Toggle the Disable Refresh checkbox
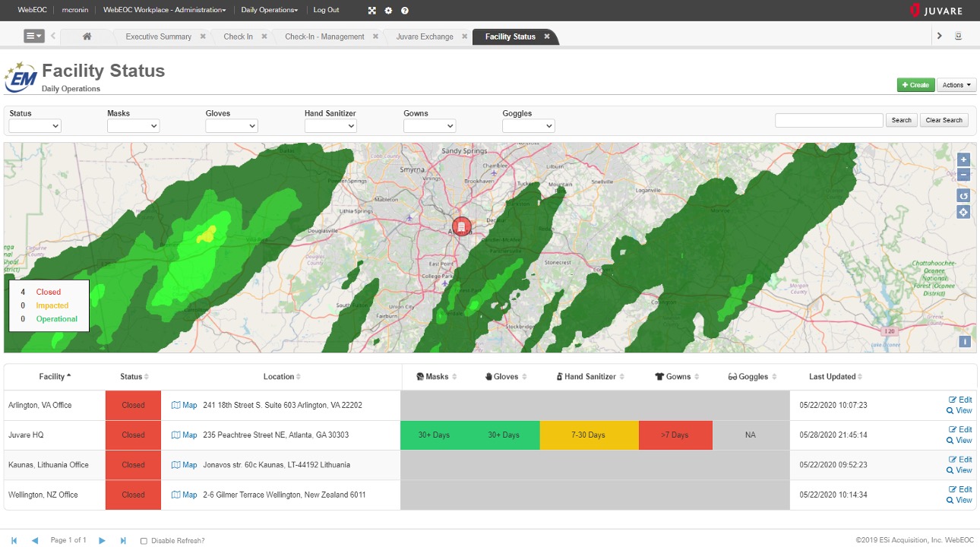This screenshot has height=547, width=980. (x=144, y=541)
